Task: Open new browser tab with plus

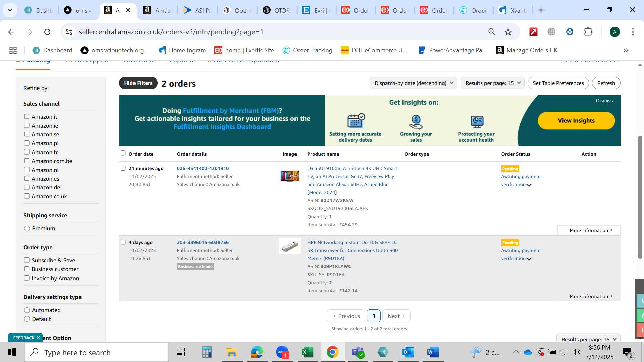Action: [x=541, y=10]
